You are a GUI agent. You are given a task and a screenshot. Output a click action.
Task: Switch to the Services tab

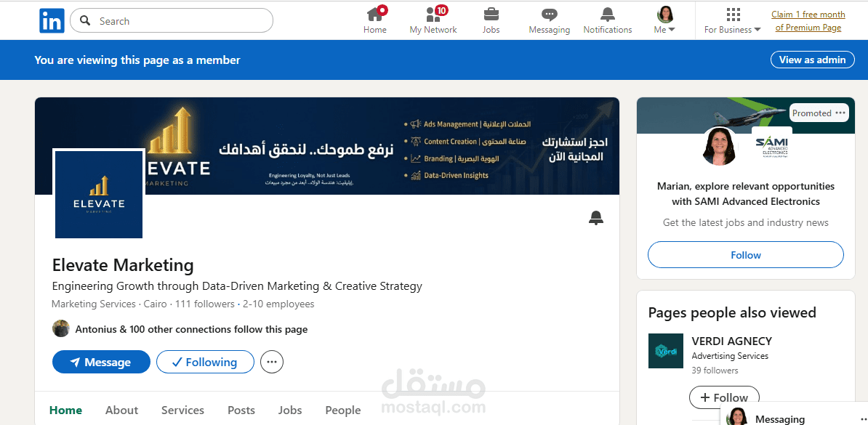[182, 410]
